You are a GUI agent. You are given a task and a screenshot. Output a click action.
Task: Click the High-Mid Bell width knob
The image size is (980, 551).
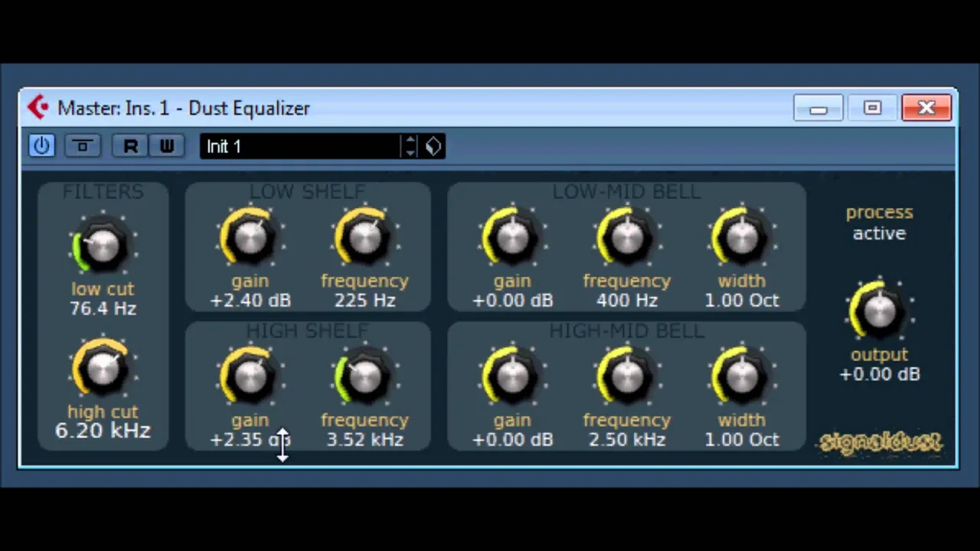(741, 377)
